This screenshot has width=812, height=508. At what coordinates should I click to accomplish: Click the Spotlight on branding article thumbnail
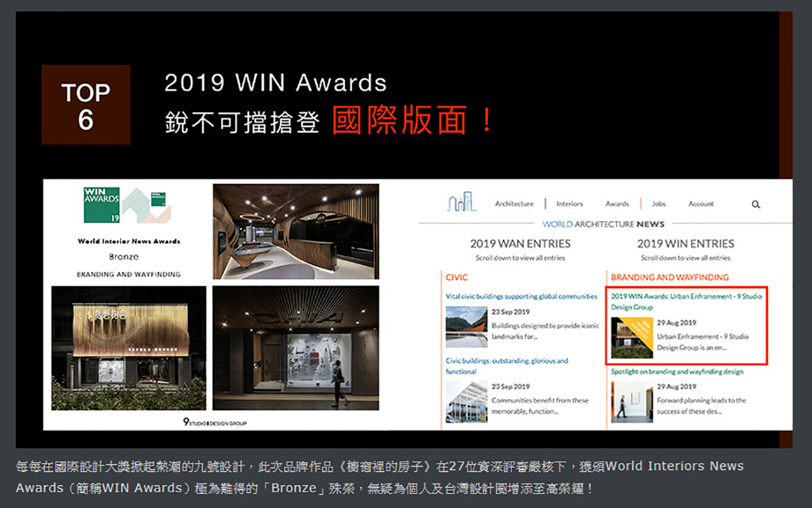[x=632, y=401]
